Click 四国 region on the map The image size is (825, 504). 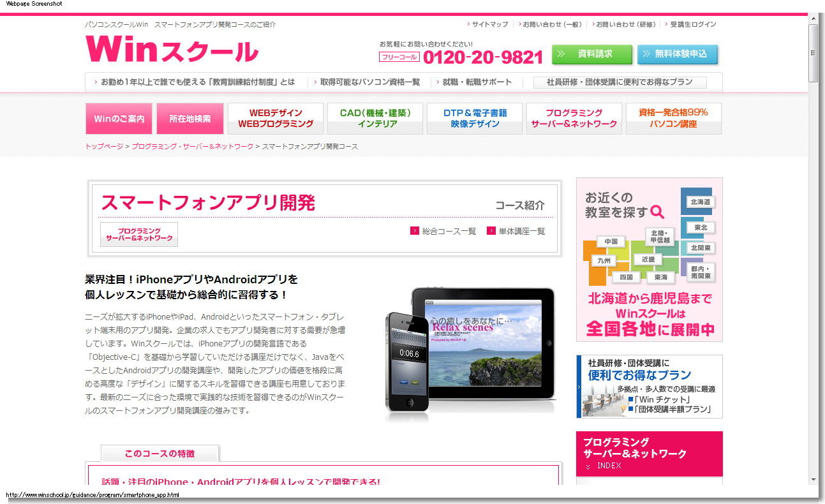coord(626,278)
